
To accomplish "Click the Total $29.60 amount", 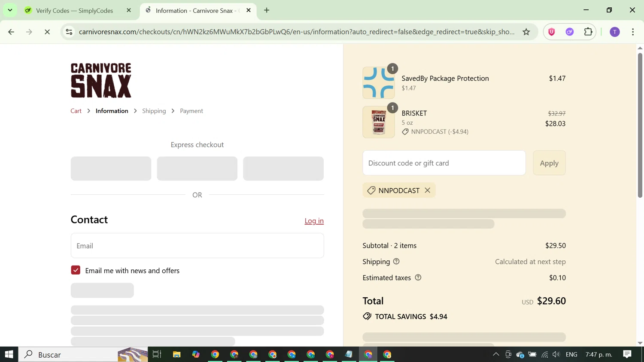I will [551, 301].
